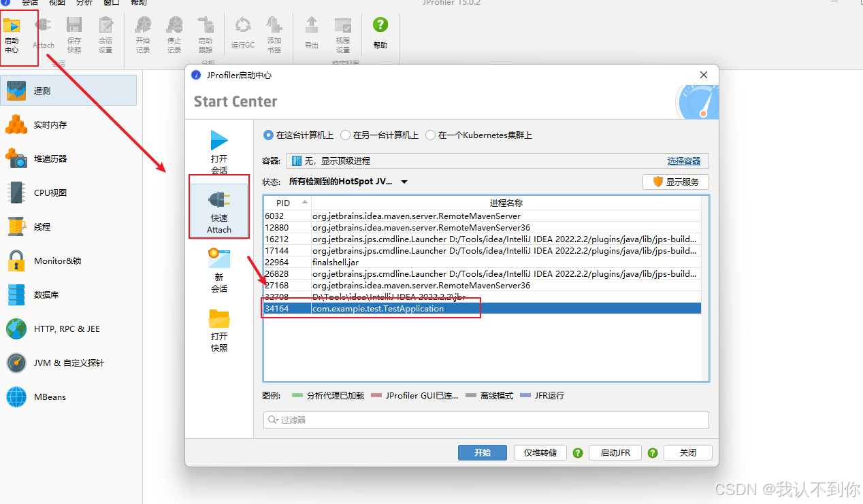Viewport: 863px width, 504px height.
Task: Click the 进程名称 column header
Action: pos(506,203)
